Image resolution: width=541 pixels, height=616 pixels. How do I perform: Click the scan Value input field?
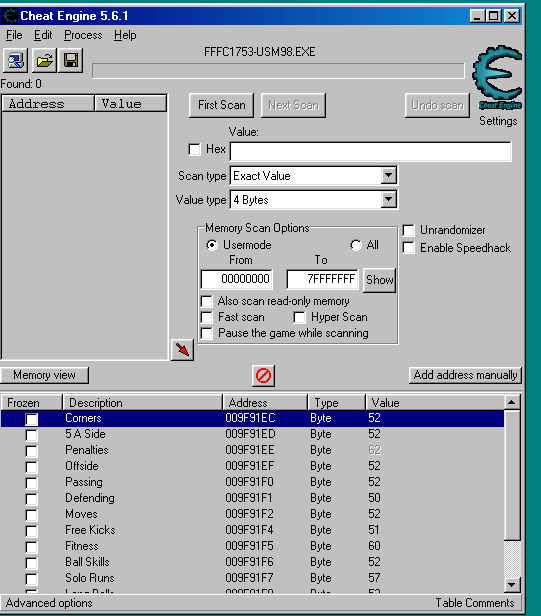(x=370, y=151)
